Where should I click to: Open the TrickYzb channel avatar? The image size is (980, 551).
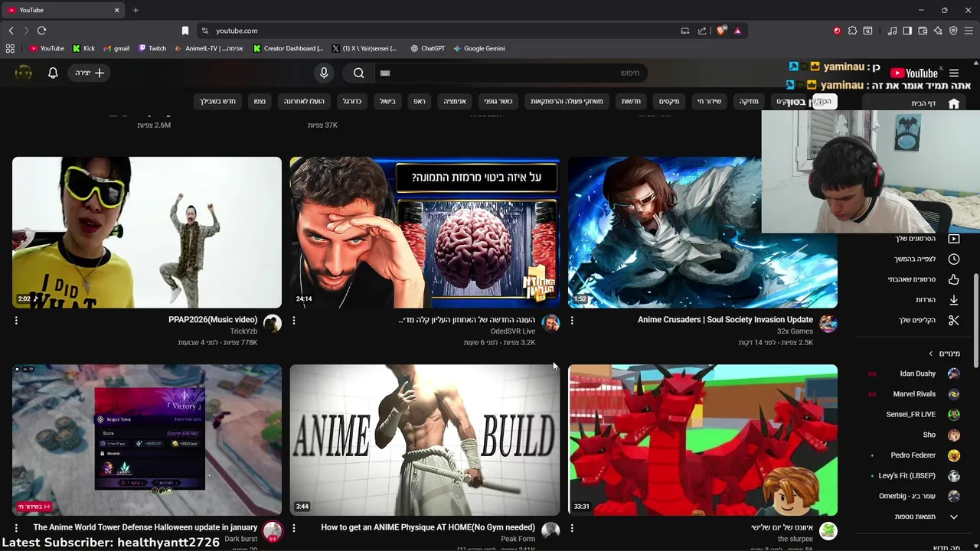[x=273, y=323]
